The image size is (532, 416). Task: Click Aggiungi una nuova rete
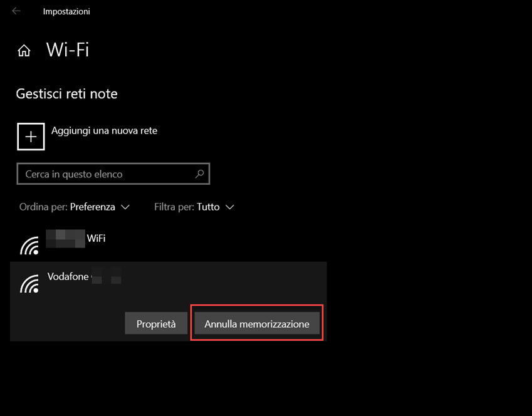[x=105, y=130]
